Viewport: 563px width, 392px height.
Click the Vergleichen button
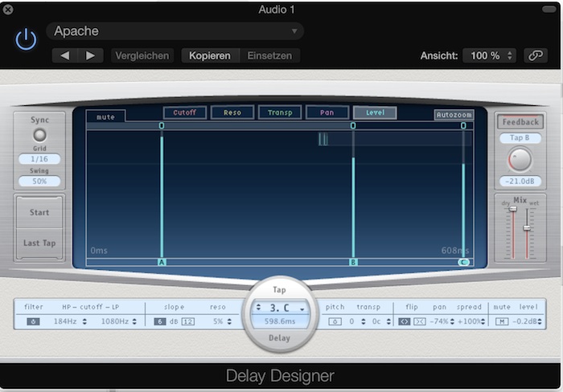[x=142, y=55]
